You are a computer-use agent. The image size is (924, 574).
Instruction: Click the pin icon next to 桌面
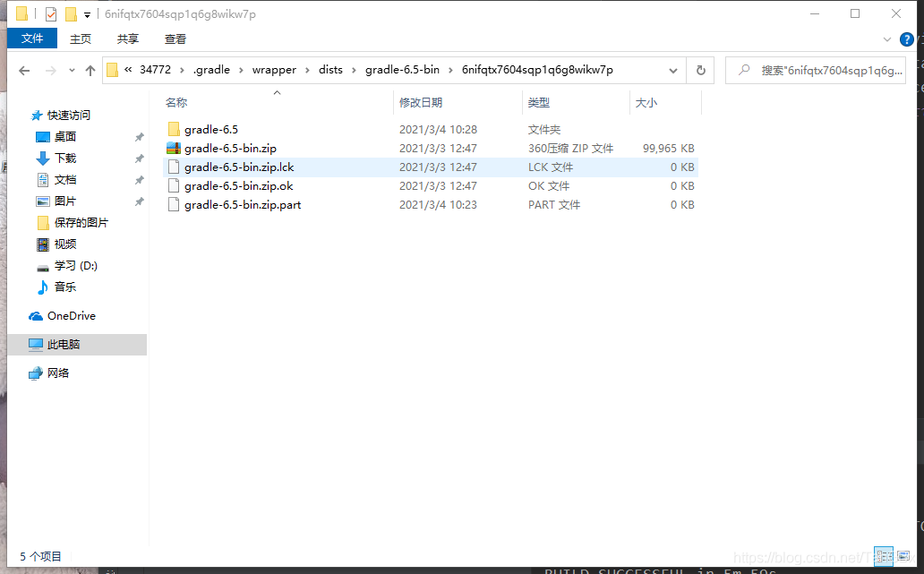[139, 137]
